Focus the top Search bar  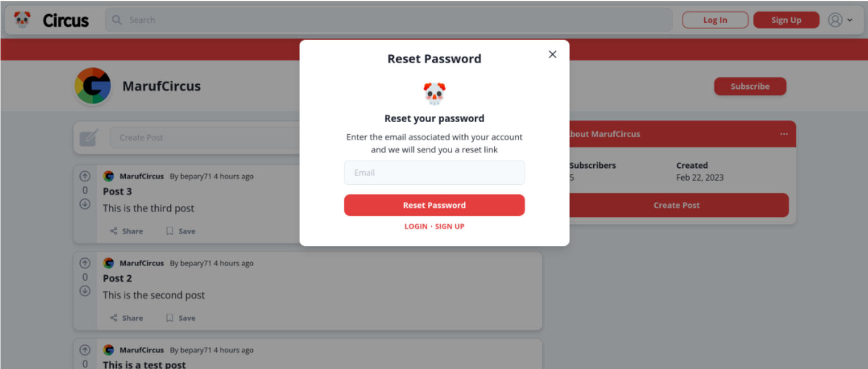point(388,20)
